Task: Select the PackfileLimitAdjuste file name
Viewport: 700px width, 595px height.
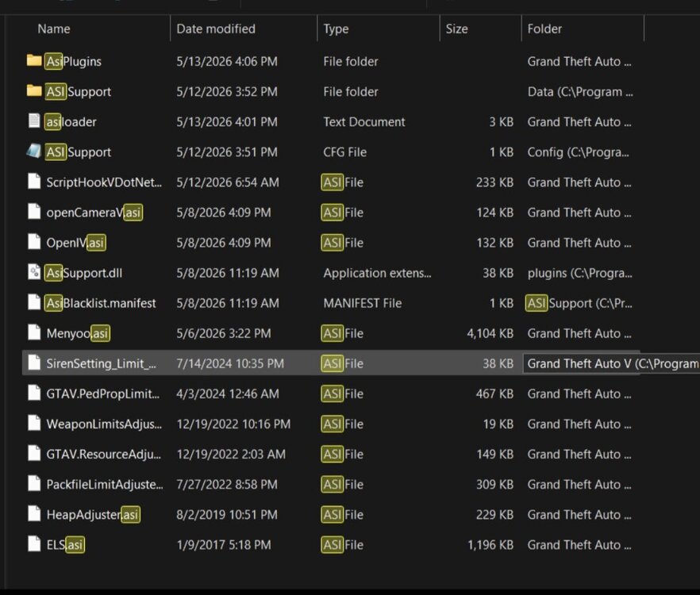Action: point(105,484)
